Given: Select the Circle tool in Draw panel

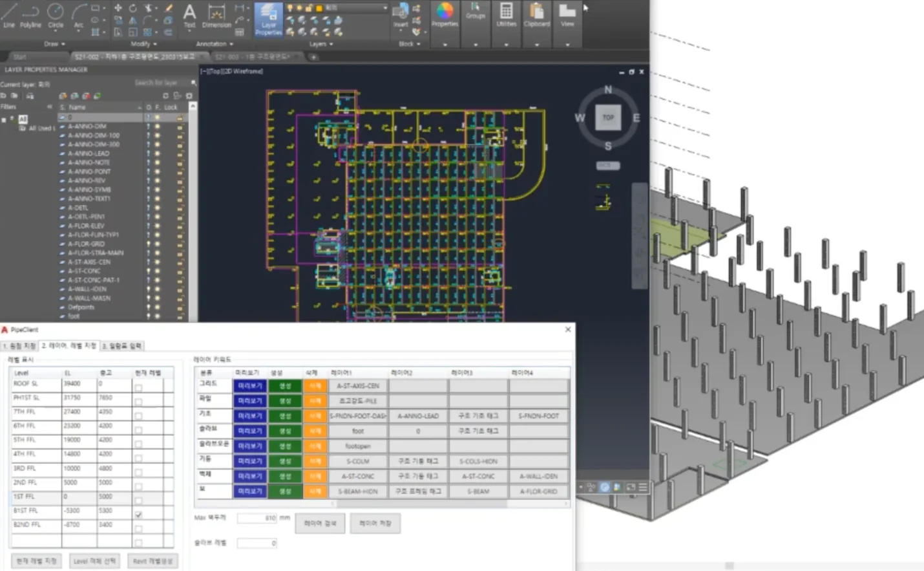Looking at the screenshot, I should (x=56, y=16).
